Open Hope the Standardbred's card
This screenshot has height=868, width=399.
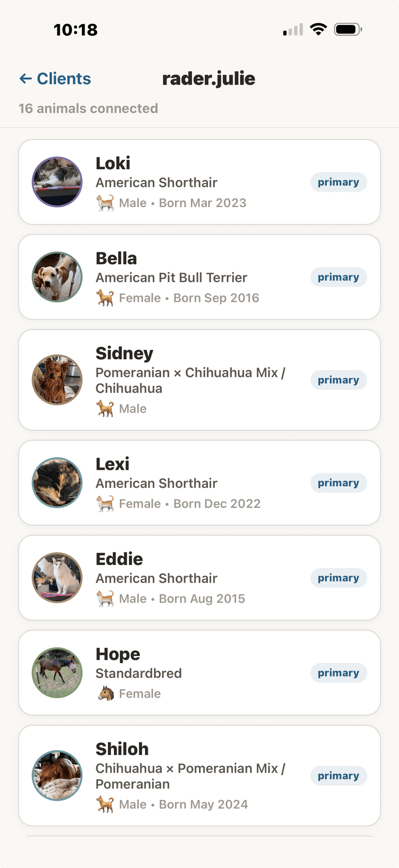tap(199, 673)
